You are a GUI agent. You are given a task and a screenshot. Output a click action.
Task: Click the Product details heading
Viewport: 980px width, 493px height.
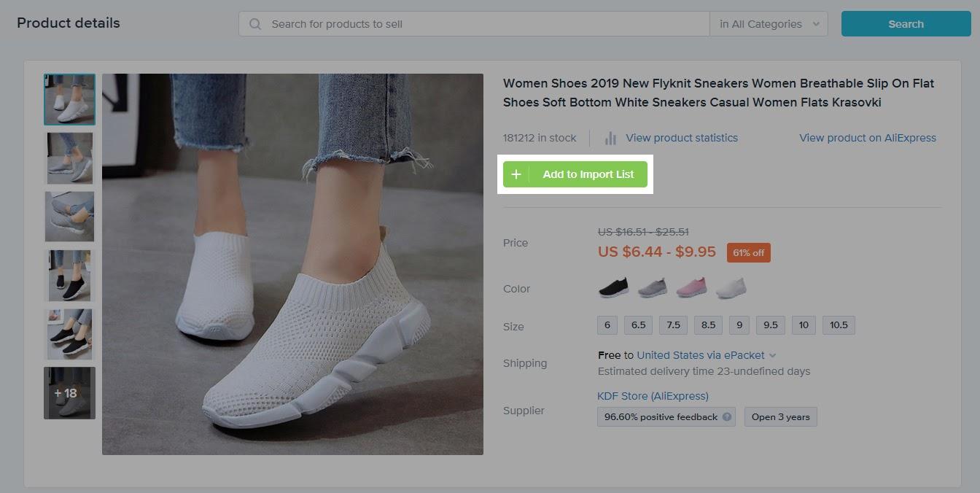point(69,23)
